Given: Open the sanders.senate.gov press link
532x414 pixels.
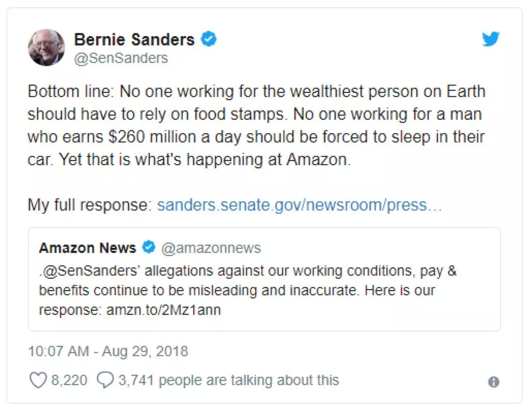Looking at the screenshot, I should pyautogui.click(x=300, y=205).
